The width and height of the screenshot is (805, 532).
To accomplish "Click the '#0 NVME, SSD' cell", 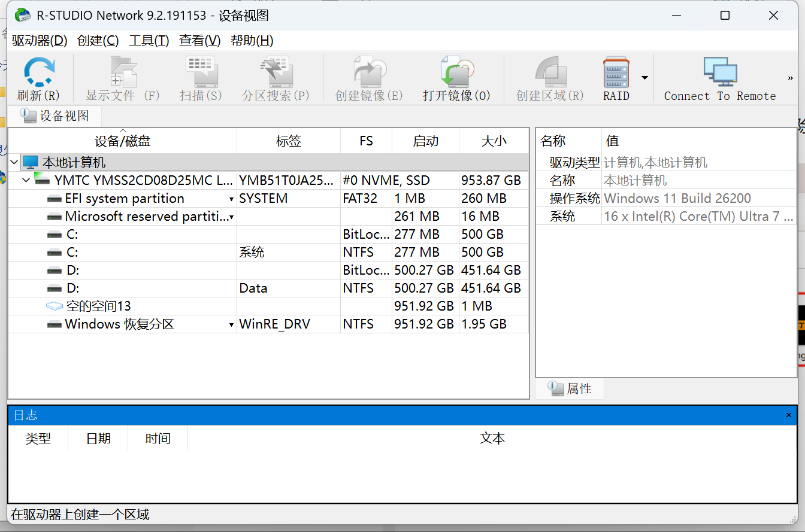I will 386,181.
